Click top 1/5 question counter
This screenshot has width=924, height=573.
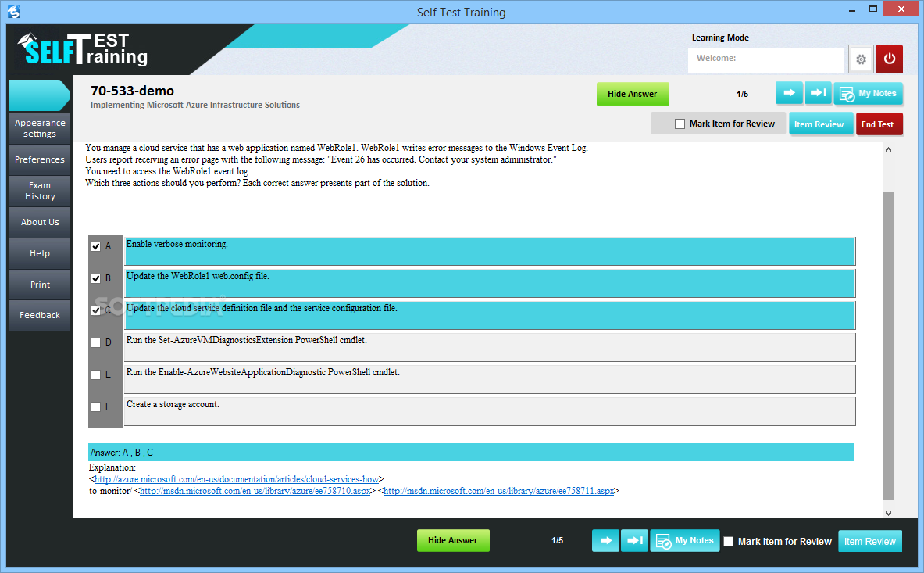(x=743, y=95)
